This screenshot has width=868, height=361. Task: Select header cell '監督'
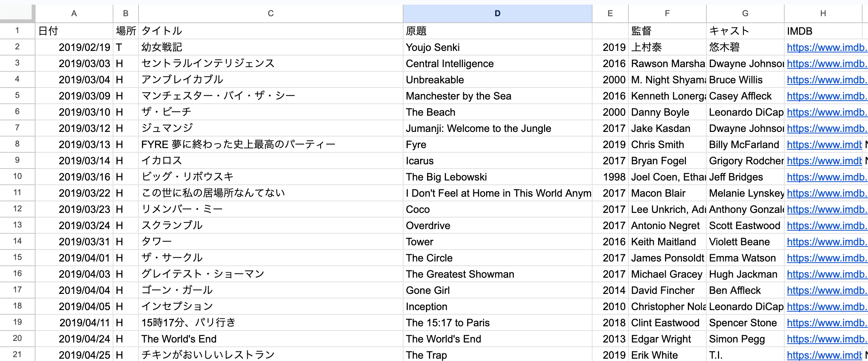tap(667, 31)
